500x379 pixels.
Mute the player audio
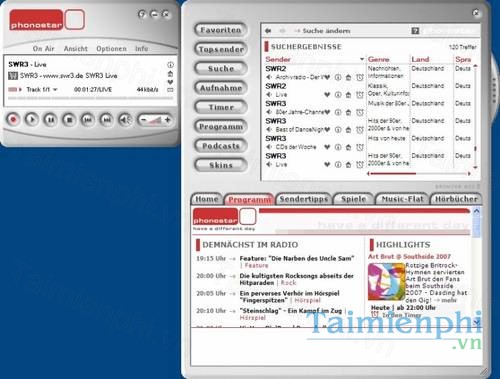125,119
